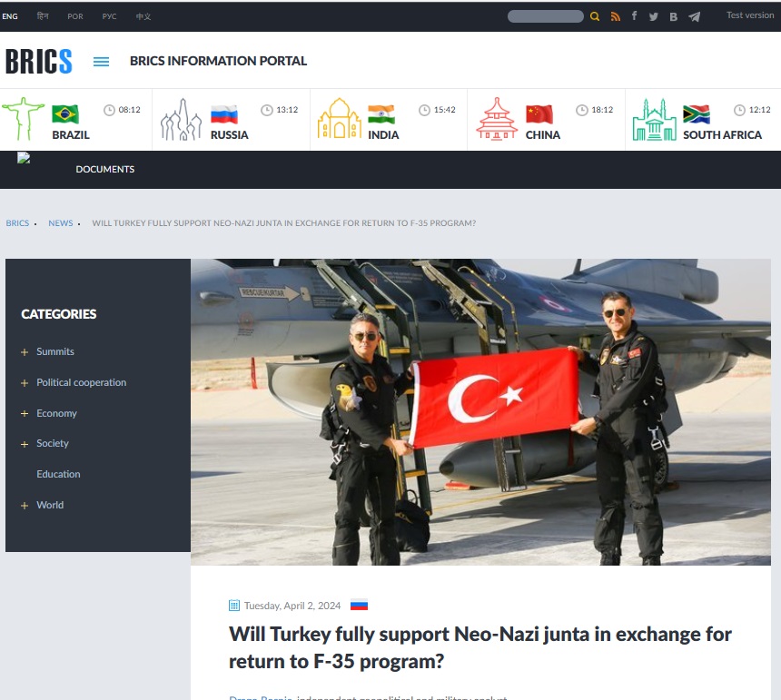Open the RSS feed icon
Viewport: 781px width, 700px height.
click(x=616, y=16)
